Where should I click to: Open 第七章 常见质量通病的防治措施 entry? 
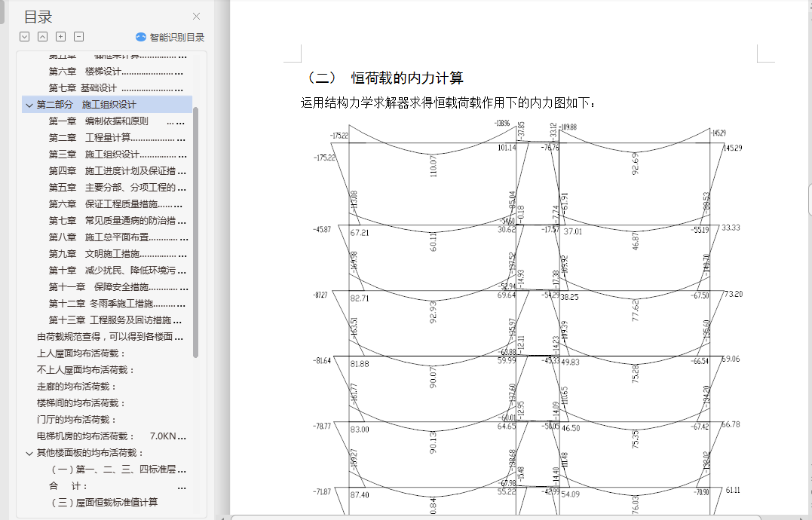click(x=117, y=220)
